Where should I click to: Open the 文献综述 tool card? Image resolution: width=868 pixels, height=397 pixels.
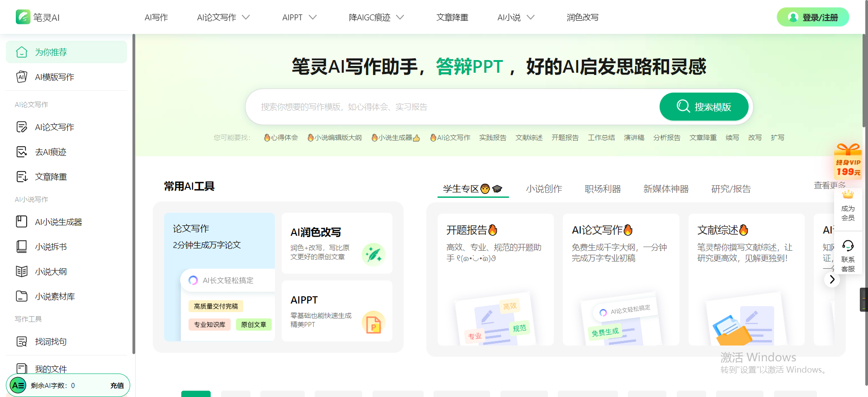click(746, 280)
